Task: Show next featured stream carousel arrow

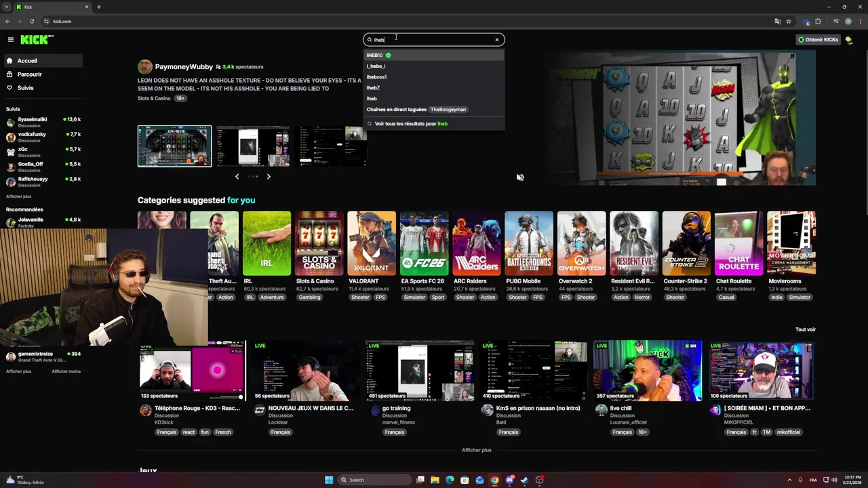Action: pos(269,177)
